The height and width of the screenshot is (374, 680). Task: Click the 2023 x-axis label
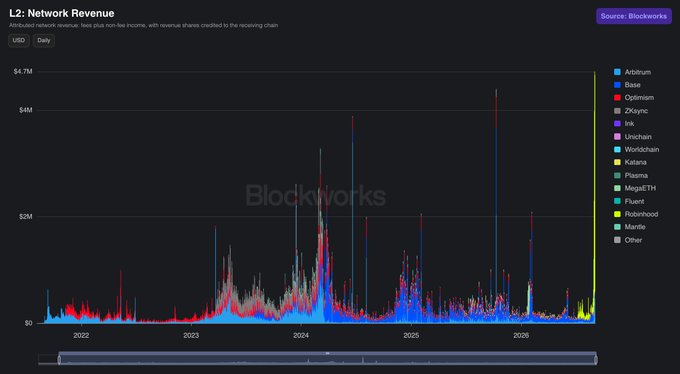[191, 335]
